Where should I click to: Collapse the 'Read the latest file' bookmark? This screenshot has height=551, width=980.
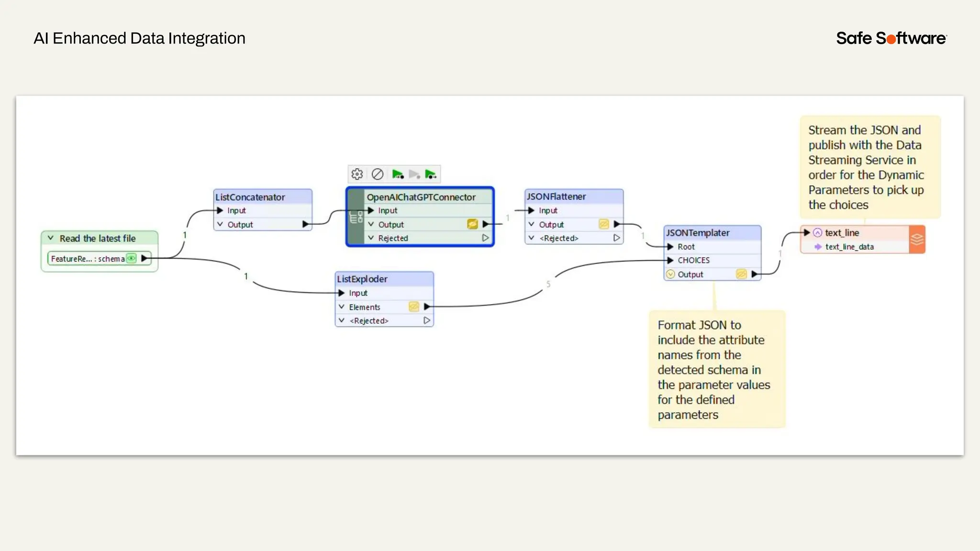tap(51, 238)
